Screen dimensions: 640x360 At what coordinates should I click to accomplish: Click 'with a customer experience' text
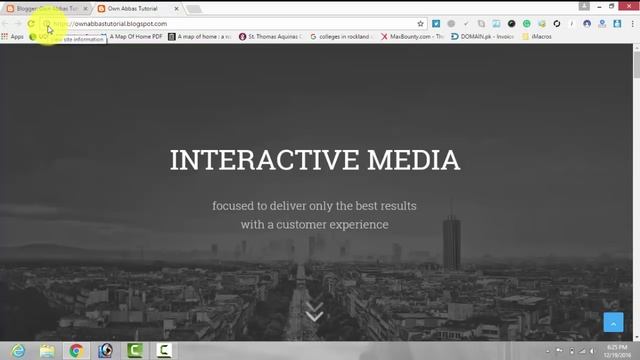point(314,224)
